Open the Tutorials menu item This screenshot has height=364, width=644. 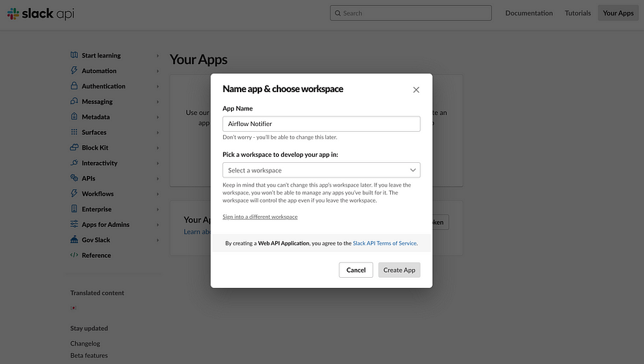tap(578, 13)
